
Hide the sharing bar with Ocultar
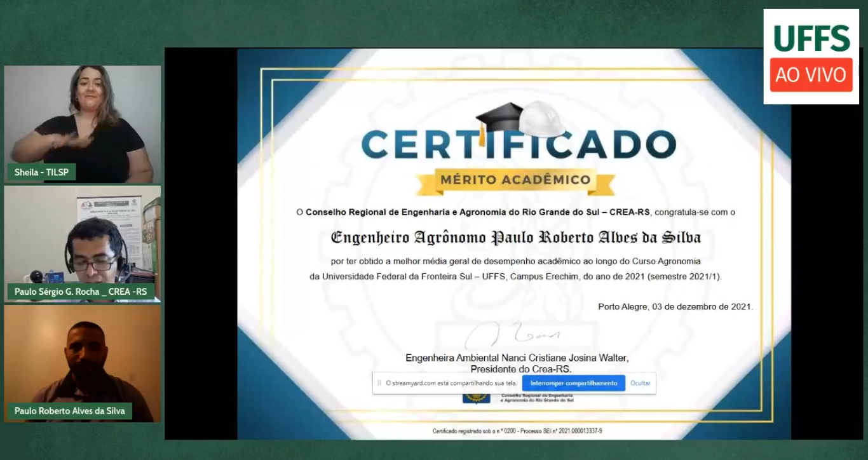click(x=641, y=383)
